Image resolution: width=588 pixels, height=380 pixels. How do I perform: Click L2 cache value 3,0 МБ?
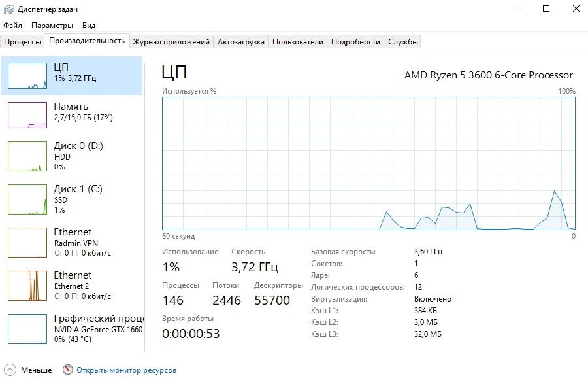tap(426, 322)
